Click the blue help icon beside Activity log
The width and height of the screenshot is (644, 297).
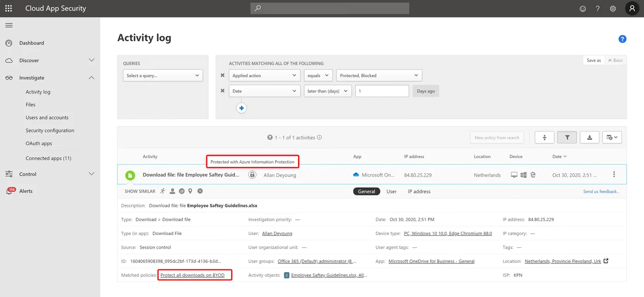pyautogui.click(x=622, y=39)
